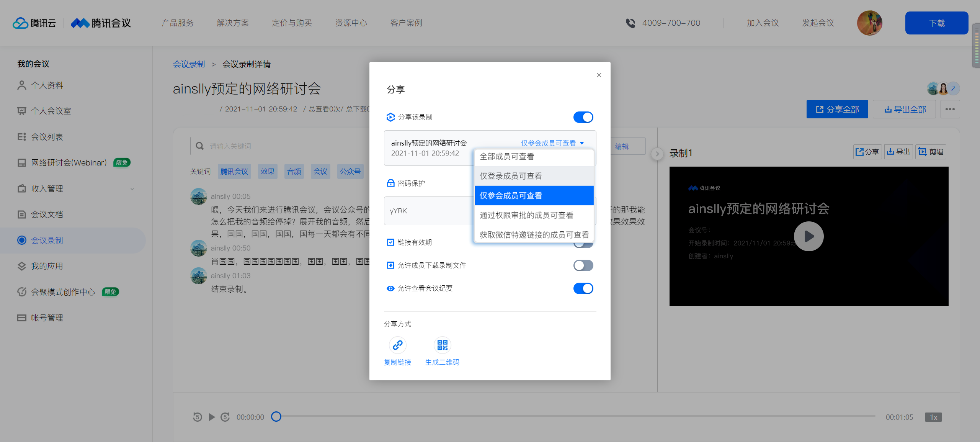Click the 效果 keyword tag
The image size is (980, 442).
coord(268,171)
